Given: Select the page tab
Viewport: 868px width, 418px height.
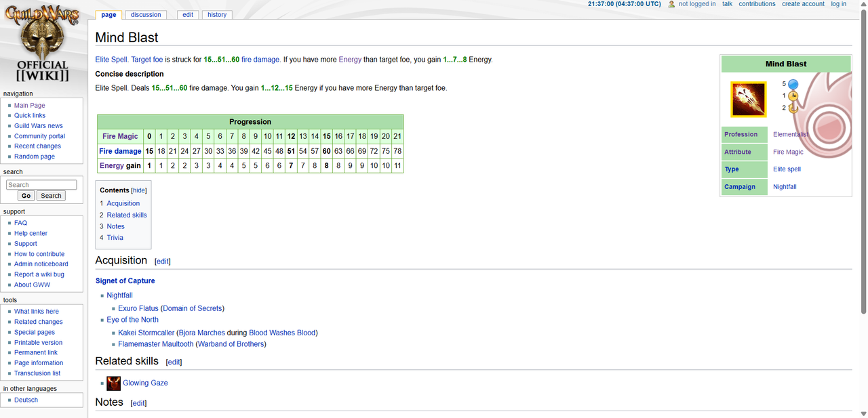Looking at the screenshot, I should point(108,14).
